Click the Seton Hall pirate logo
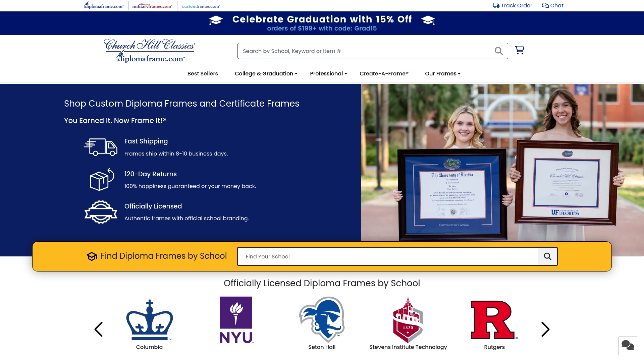644x362 pixels. (x=322, y=319)
